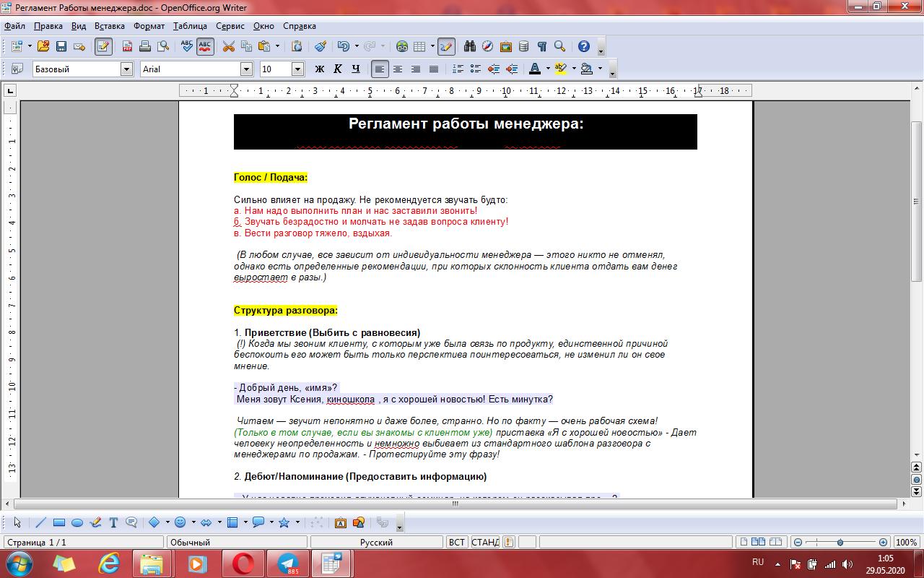Toggle insert mode ВСТ in status bar
The height and width of the screenshot is (578, 924).
coord(457,542)
